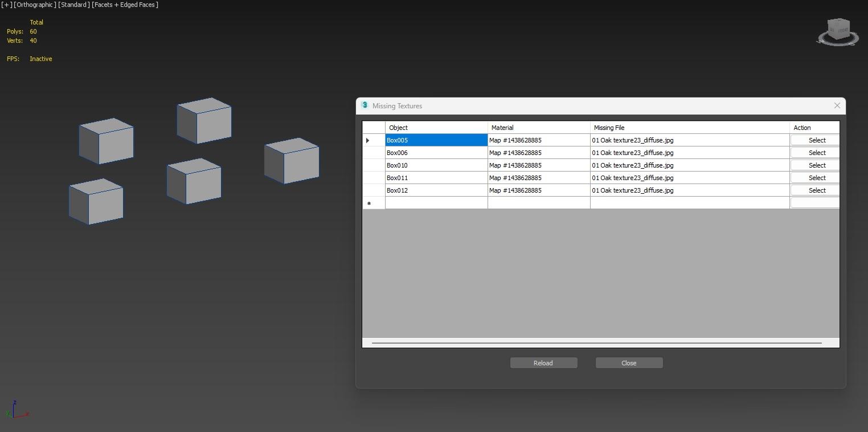
Task: Click the ViewCube in the viewport corner
Action: click(x=838, y=31)
